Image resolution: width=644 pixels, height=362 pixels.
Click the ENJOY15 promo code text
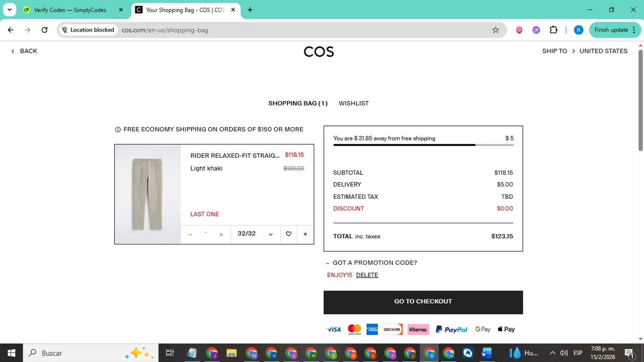coord(340,275)
